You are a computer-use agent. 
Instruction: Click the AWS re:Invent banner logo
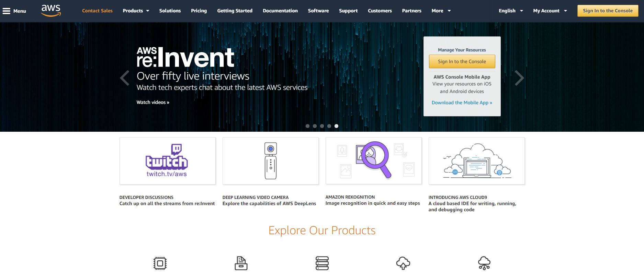185,57
